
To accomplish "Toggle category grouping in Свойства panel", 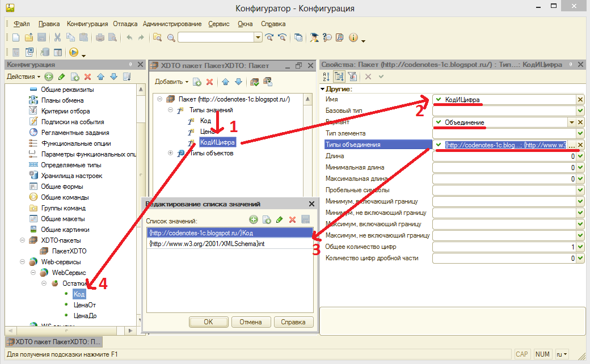I will [339, 77].
